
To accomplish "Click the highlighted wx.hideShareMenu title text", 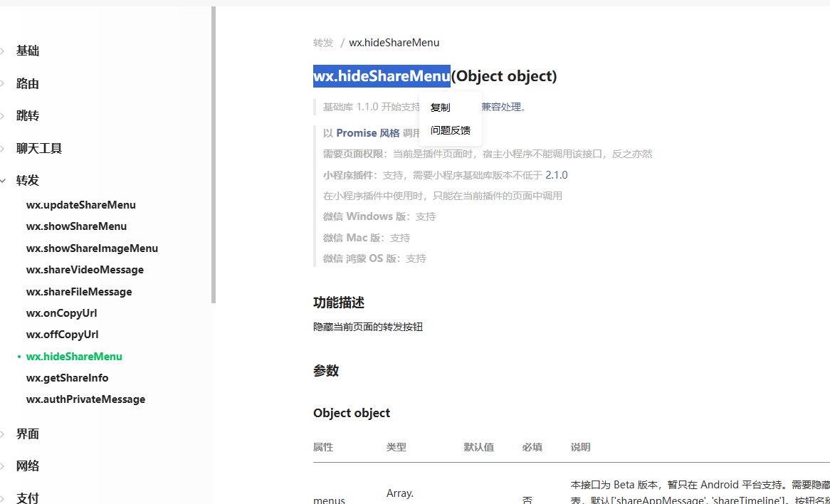I will point(382,76).
